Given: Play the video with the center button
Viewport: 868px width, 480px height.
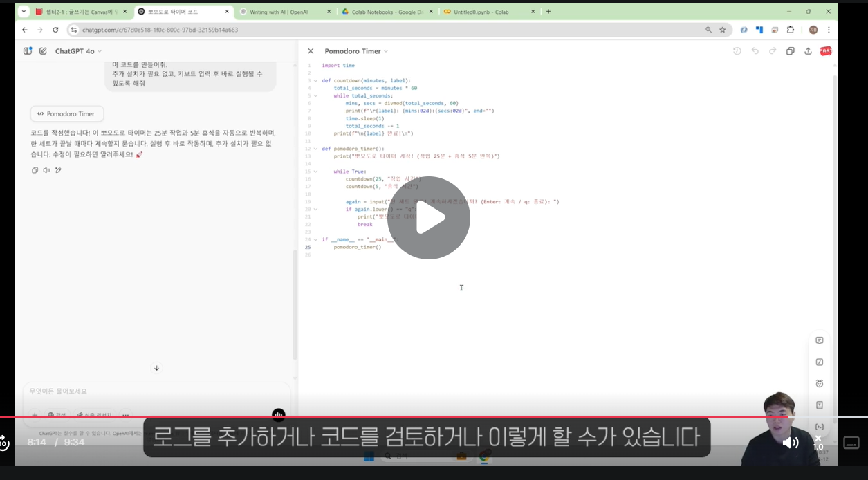Looking at the screenshot, I should click(x=428, y=218).
